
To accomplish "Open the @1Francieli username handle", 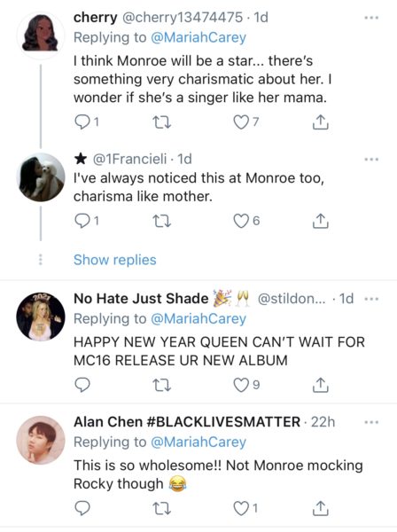I will [130, 159].
